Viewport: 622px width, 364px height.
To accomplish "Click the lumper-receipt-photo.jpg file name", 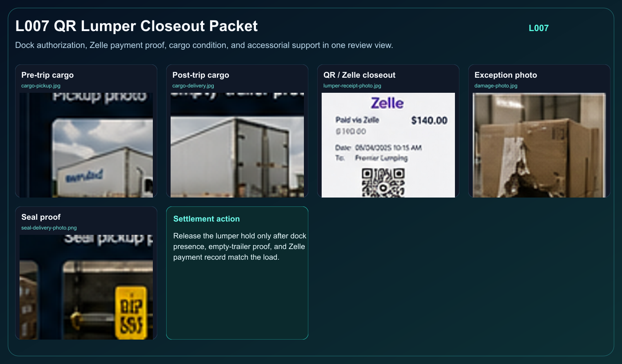I will (352, 86).
